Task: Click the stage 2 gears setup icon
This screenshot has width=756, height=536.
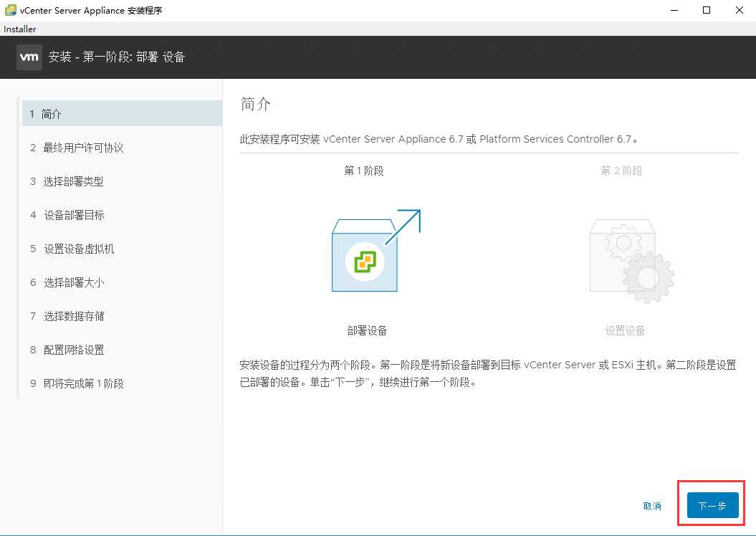Action: [x=631, y=259]
